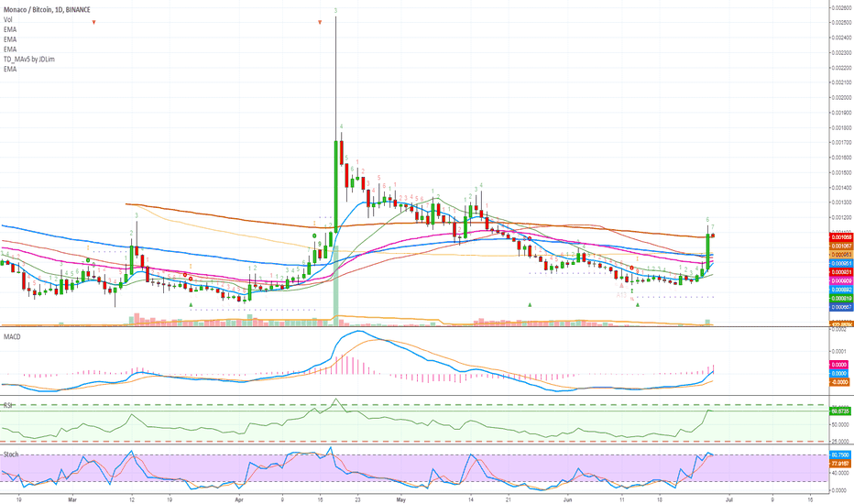
Task: Click the 0.002000 price axis tick
Action: 841,97
